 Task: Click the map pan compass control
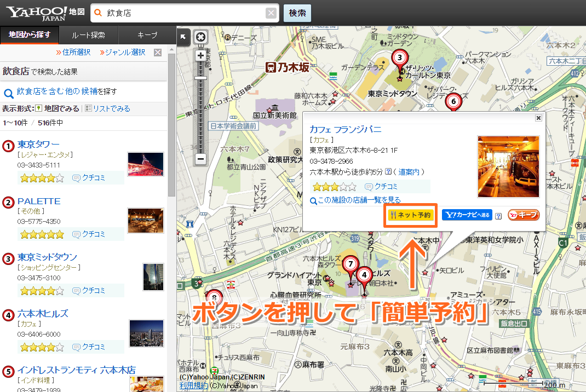pyautogui.click(x=200, y=37)
